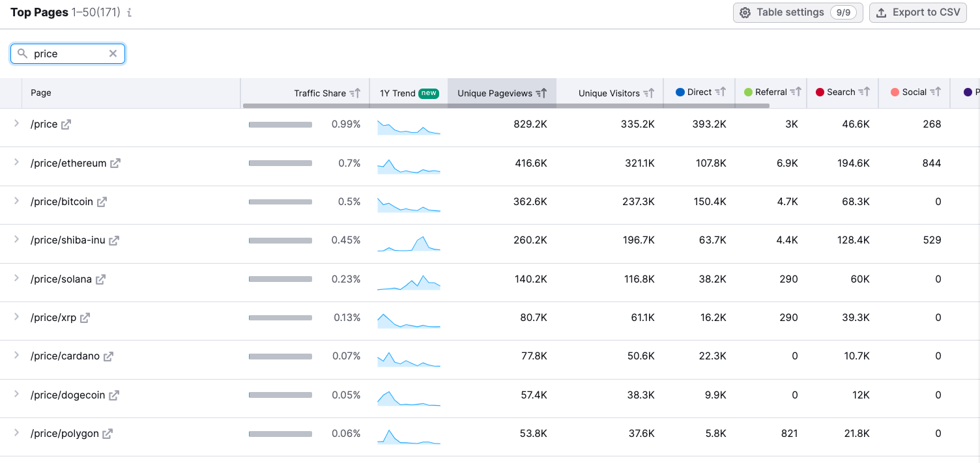
Task: Open the /price/dogecoin page link
Action: [68, 395]
